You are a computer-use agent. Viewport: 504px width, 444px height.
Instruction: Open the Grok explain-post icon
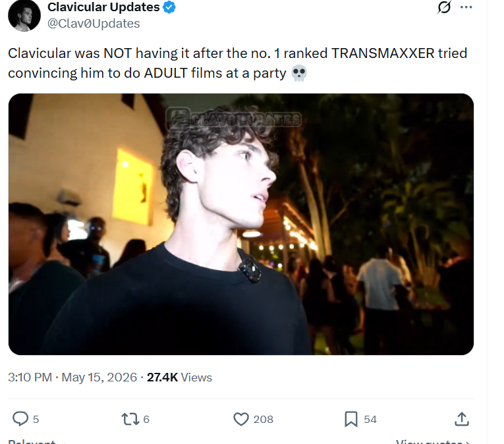(x=444, y=7)
